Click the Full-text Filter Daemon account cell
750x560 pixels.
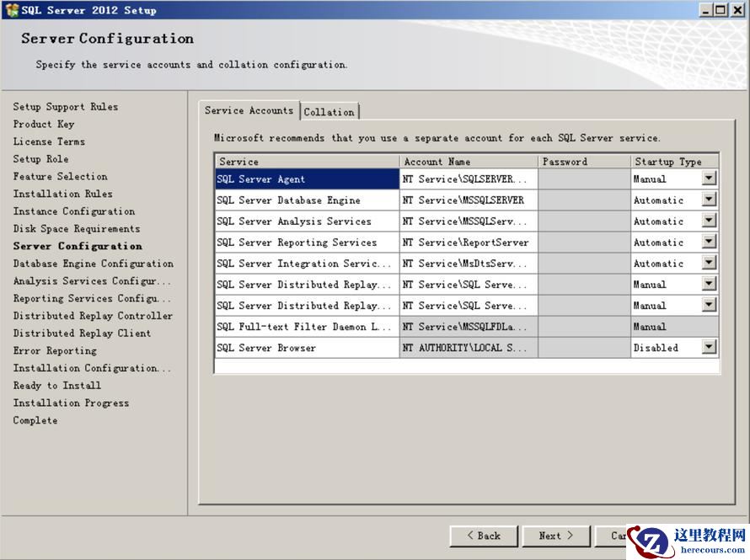469,327
